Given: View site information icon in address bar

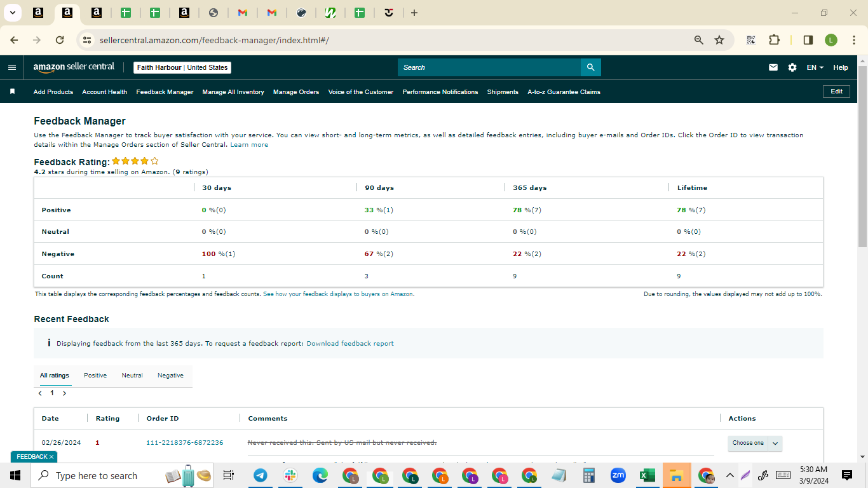Looking at the screenshot, I should 88,40.
